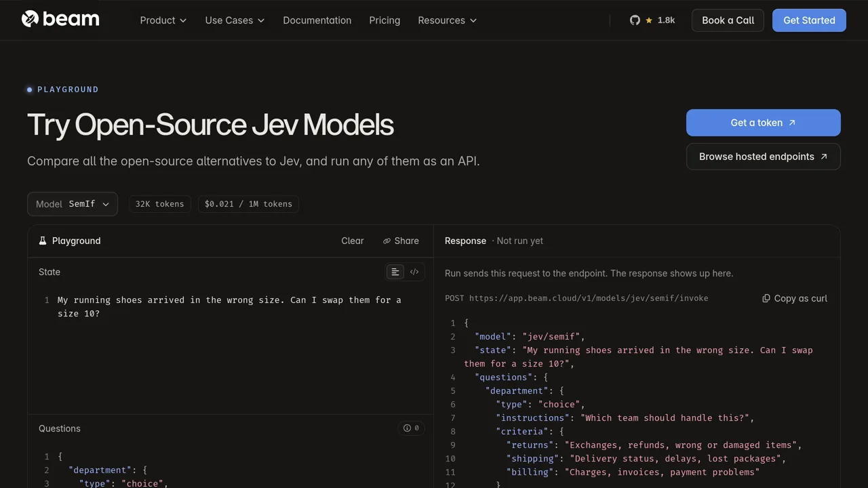Screen dimensions: 868x488
Task: Switch State editor to text view
Action: [395, 272]
